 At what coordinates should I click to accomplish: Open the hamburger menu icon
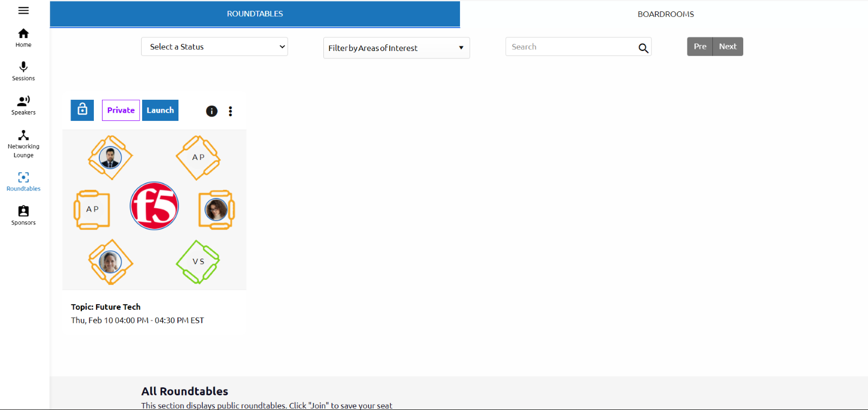[x=23, y=10]
